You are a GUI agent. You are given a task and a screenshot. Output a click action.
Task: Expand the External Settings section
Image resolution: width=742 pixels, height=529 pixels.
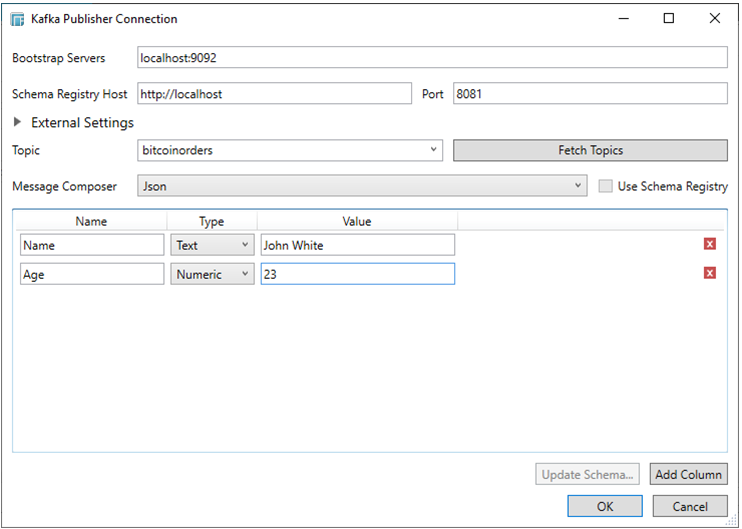pyautogui.click(x=20, y=123)
